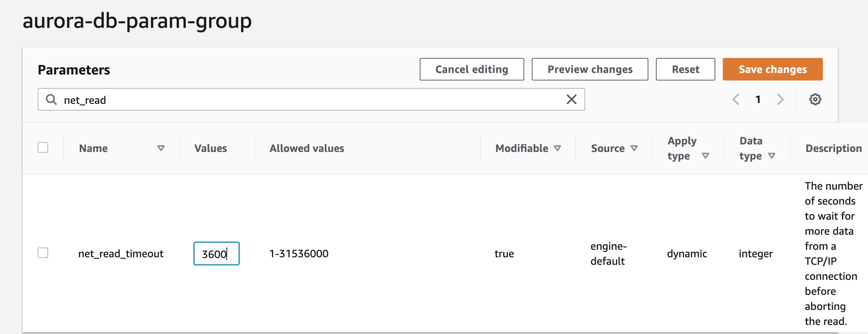Open table preferences gear icon
This screenshot has height=334, width=868.
click(815, 99)
